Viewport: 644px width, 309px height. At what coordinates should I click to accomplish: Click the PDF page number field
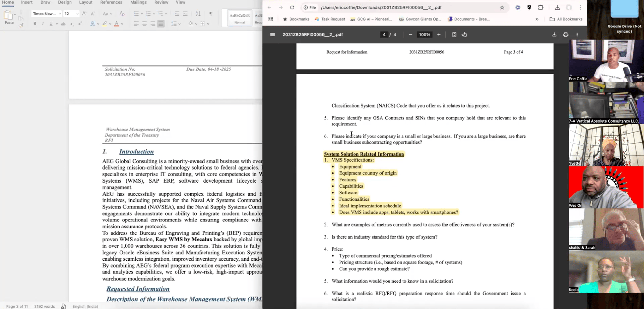click(x=384, y=35)
